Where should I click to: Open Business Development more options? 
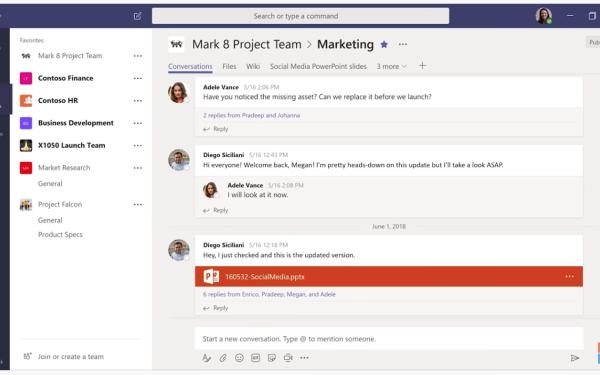(138, 123)
